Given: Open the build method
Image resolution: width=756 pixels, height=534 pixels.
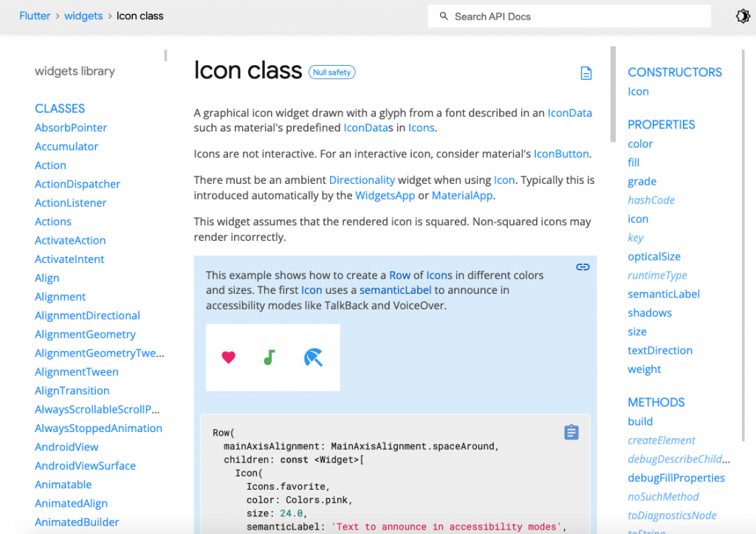Looking at the screenshot, I should [640, 422].
